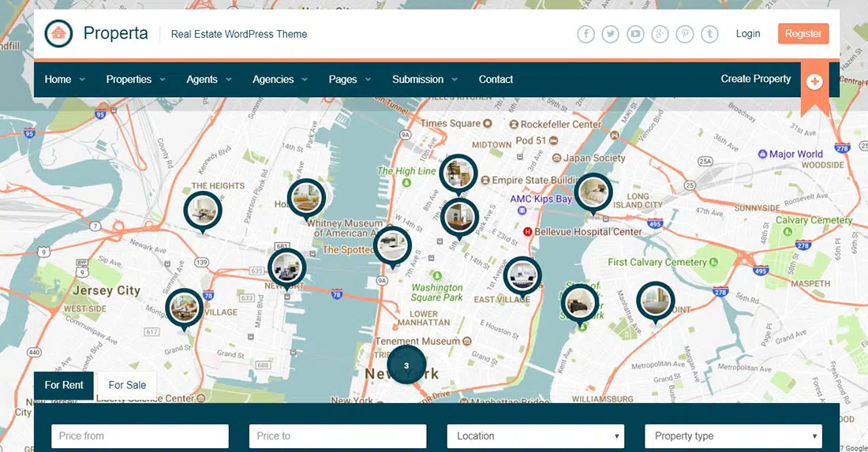This screenshot has height=452, width=868.
Task: Open the Facebook social icon
Action: click(586, 34)
